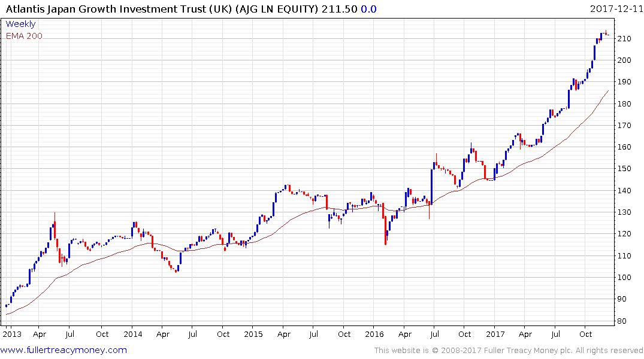Click the copyright notice Fuller Treacy Money plc

coord(509,351)
